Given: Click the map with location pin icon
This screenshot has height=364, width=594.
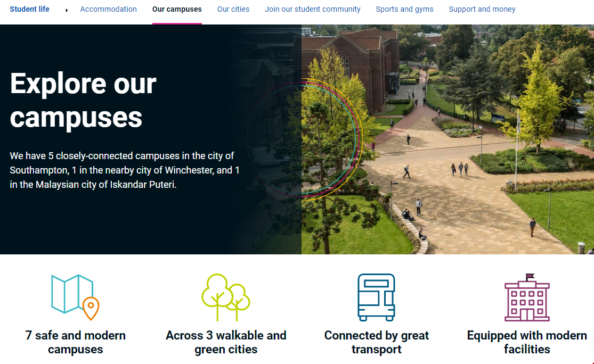Looking at the screenshot, I should pos(75,297).
